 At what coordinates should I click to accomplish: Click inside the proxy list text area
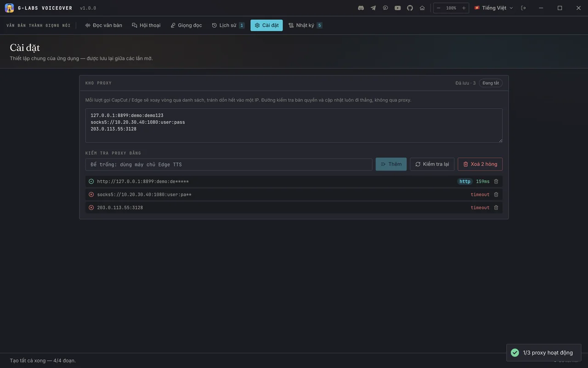294,126
